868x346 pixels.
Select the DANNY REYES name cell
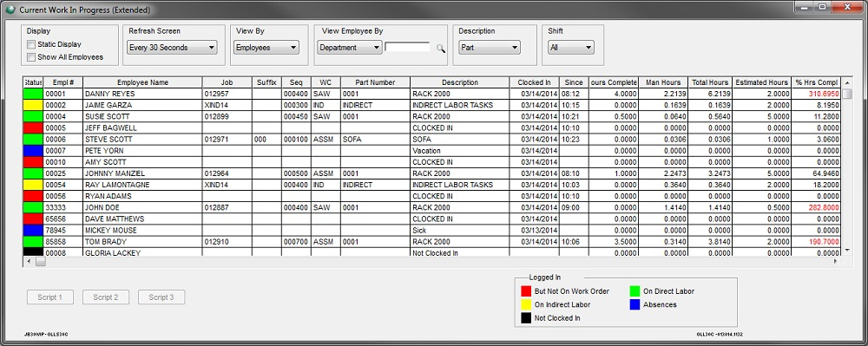click(x=143, y=94)
